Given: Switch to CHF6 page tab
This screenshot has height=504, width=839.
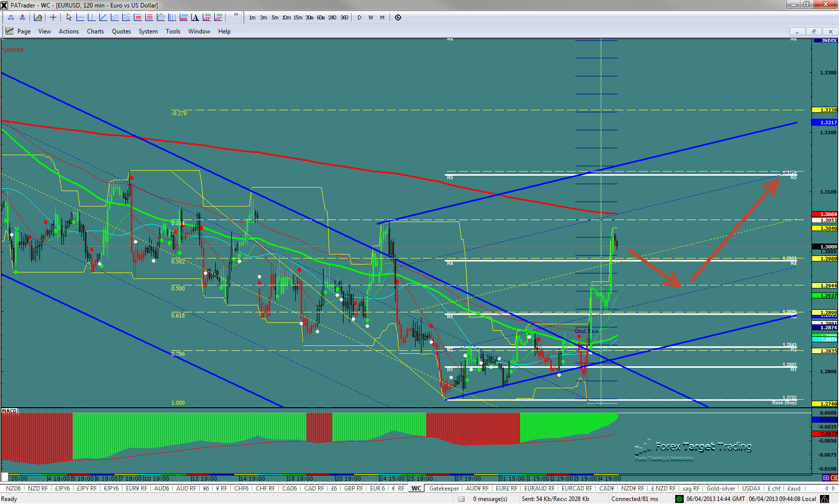Looking at the screenshot, I should pos(242,489).
